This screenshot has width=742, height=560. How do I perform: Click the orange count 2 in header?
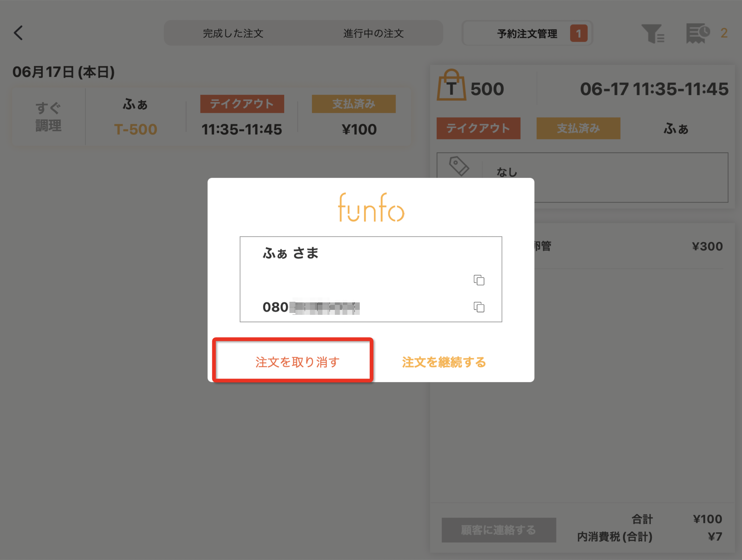724,33
